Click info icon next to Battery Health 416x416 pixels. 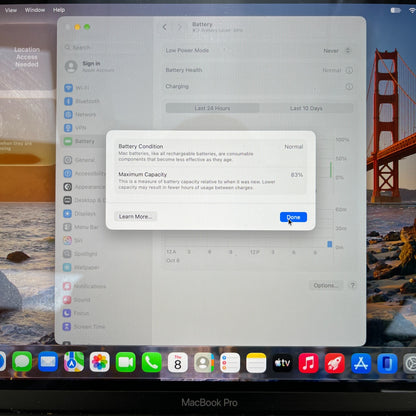point(349,70)
